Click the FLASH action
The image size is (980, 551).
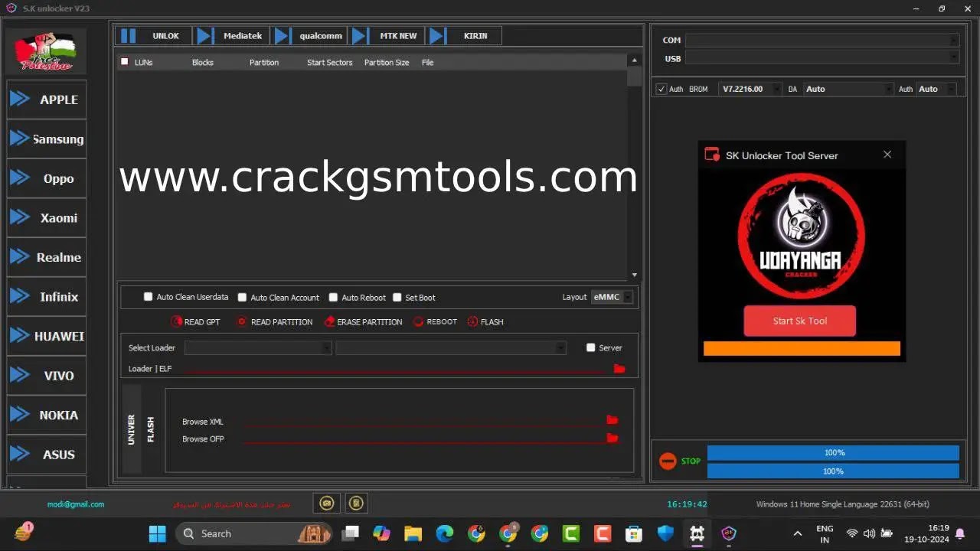tap(485, 322)
